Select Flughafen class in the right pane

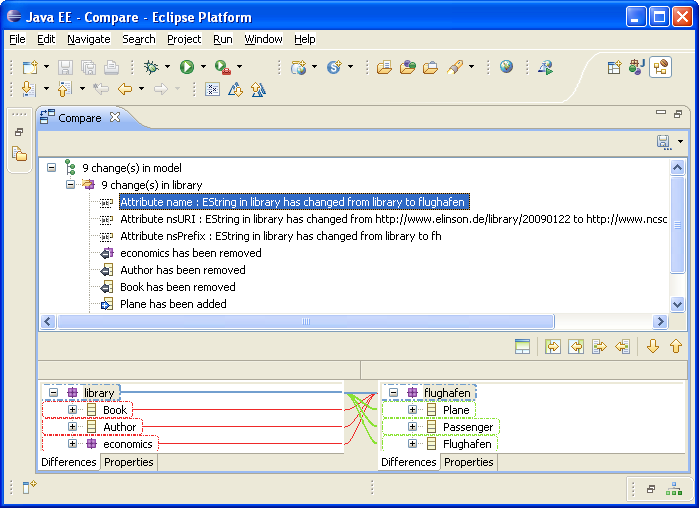(x=467, y=444)
